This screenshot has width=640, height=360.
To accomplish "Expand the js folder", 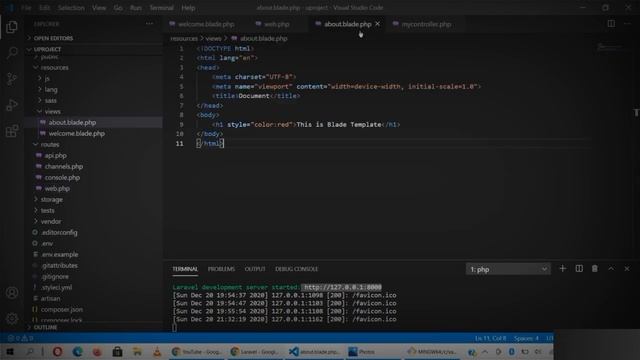I will click(x=47, y=78).
